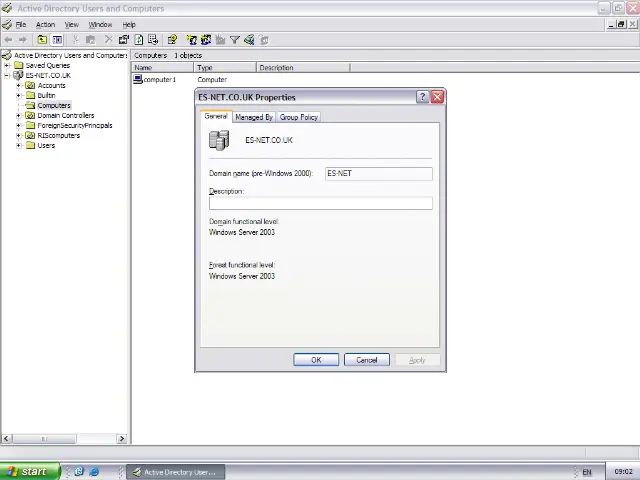Click the create new user icon
This screenshot has width=640, height=480.
[x=191, y=40]
